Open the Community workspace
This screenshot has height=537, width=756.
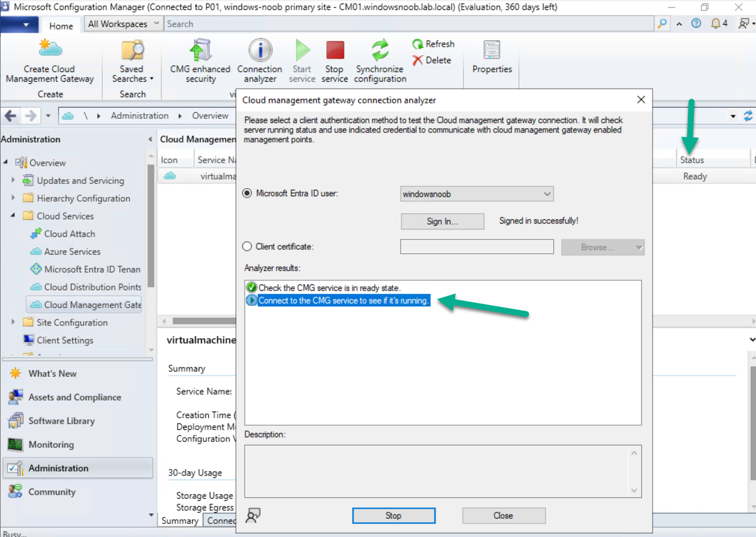pyautogui.click(x=77, y=492)
